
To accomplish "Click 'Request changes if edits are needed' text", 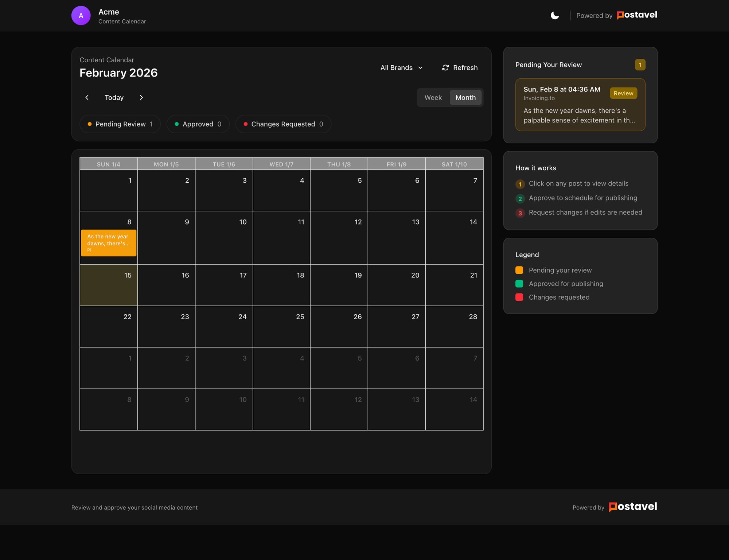I will tap(585, 213).
